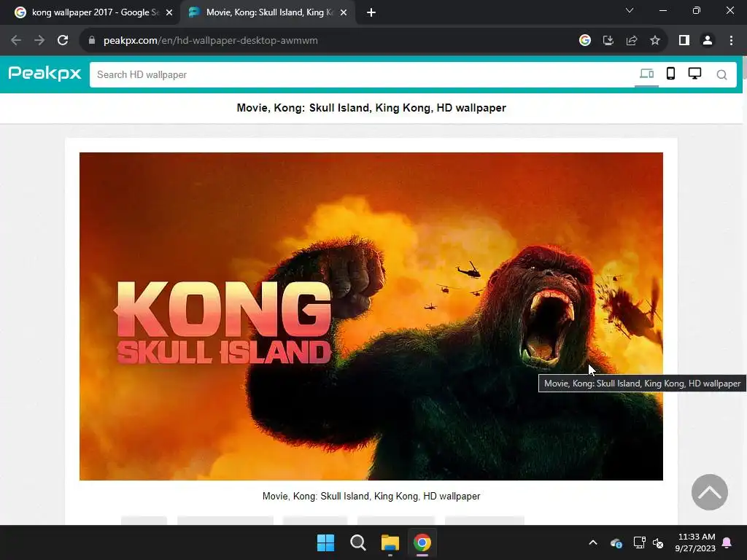Close the Movie, Kong: Skull Island tab
Viewport: 747px width, 560px height.
click(344, 12)
